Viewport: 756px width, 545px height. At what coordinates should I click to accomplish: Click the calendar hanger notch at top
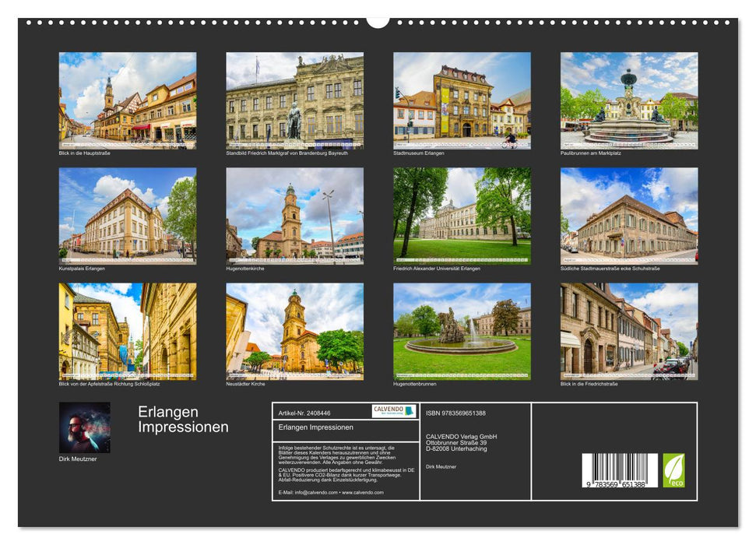(378, 22)
